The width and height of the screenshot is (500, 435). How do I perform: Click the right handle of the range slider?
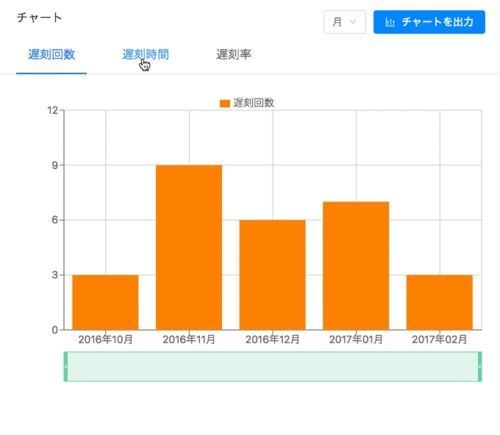click(480, 367)
